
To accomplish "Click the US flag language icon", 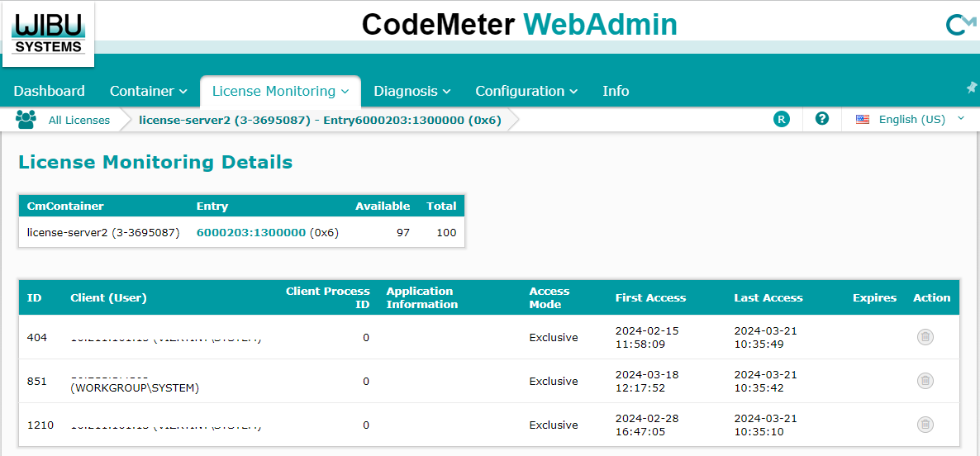I will (x=863, y=119).
